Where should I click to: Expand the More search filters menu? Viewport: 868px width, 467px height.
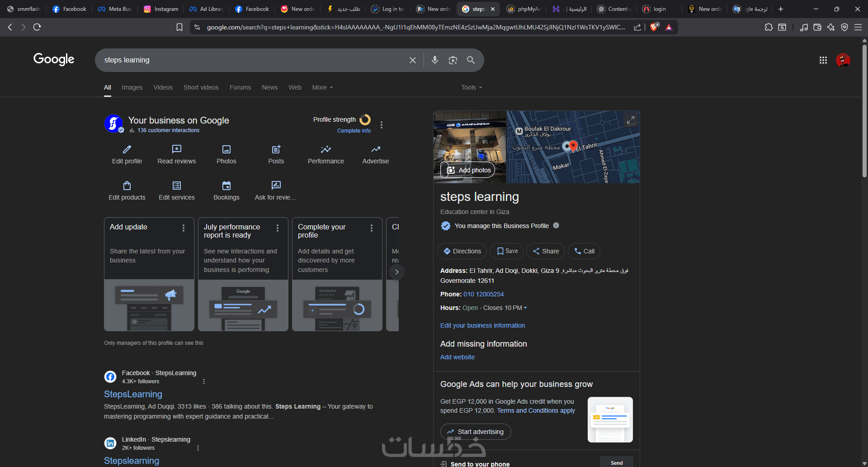(322, 87)
